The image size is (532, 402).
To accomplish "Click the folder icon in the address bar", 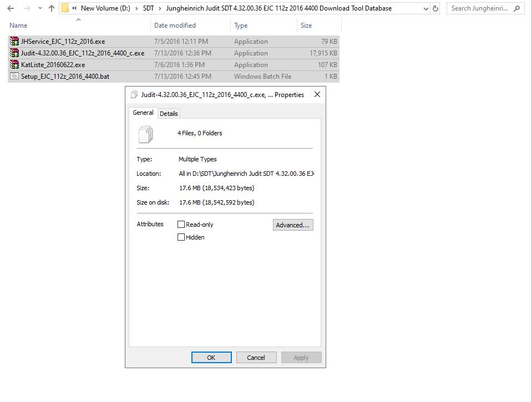I will click(65, 8).
